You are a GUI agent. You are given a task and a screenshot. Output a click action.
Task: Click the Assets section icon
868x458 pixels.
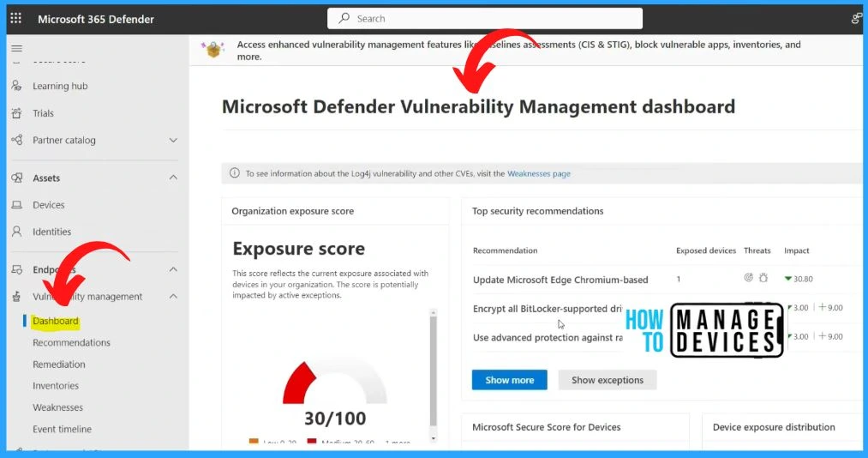click(16, 178)
